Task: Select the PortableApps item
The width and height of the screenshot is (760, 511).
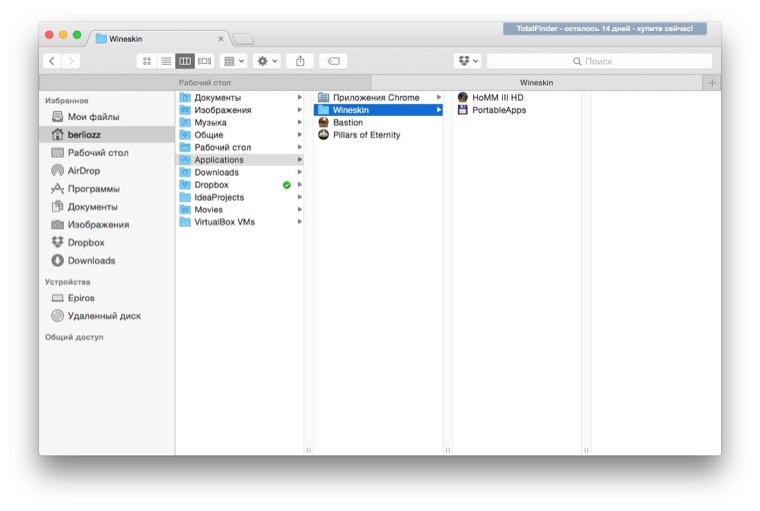Action: tap(517, 110)
